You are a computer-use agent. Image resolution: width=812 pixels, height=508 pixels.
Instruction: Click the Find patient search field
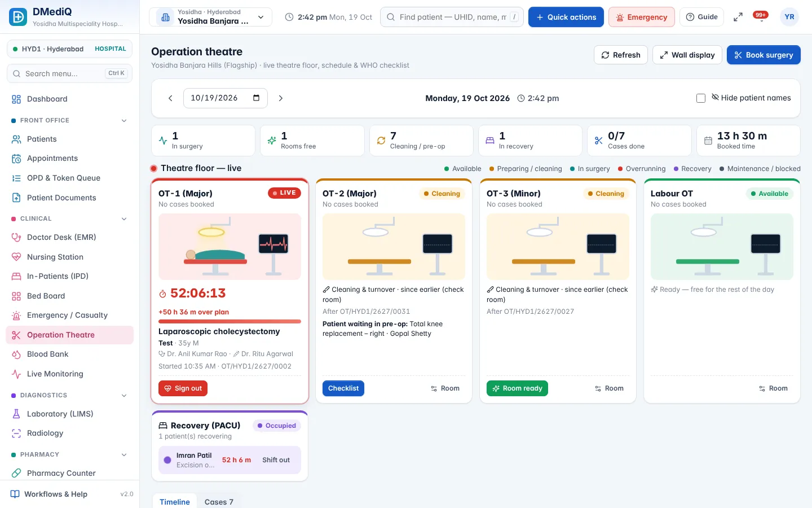coord(452,17)
